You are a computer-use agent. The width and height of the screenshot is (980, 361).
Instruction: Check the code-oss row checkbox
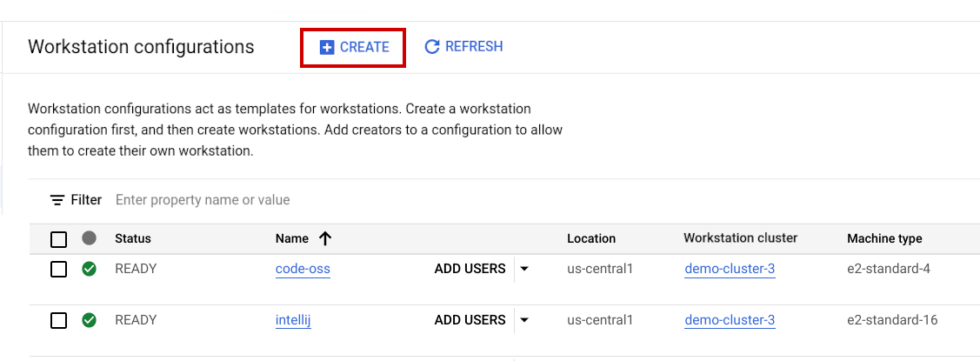click(x=58, y=270)
